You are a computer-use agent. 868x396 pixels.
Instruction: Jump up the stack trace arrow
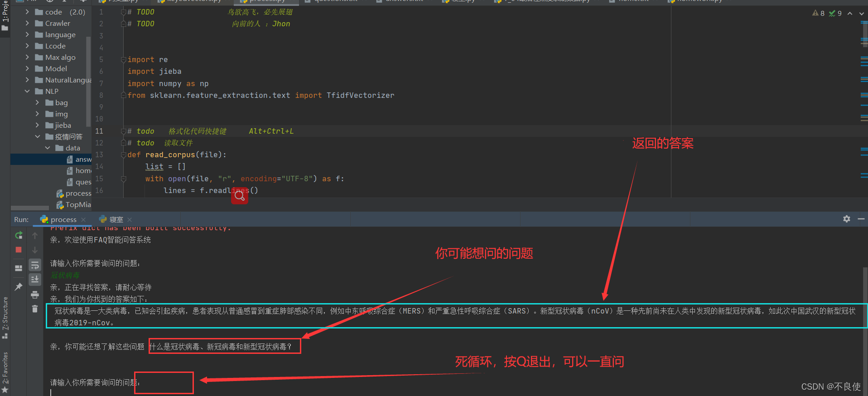tap(35, 236)
